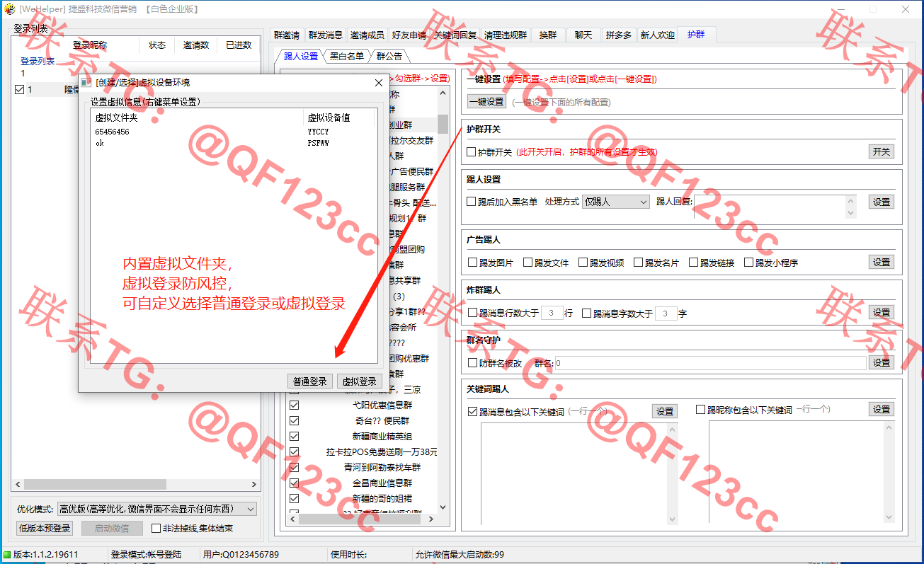Click the 开关 button for 护群开关
924x564 pixels.
click(x=882, y=151)
